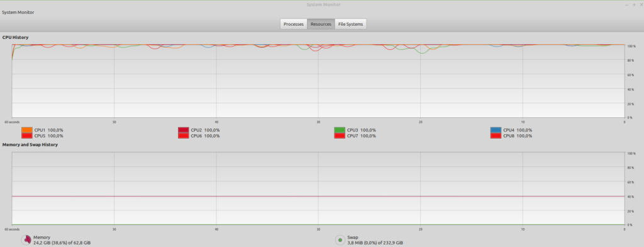Open the CPU5 red color swatch

[26, 136]
